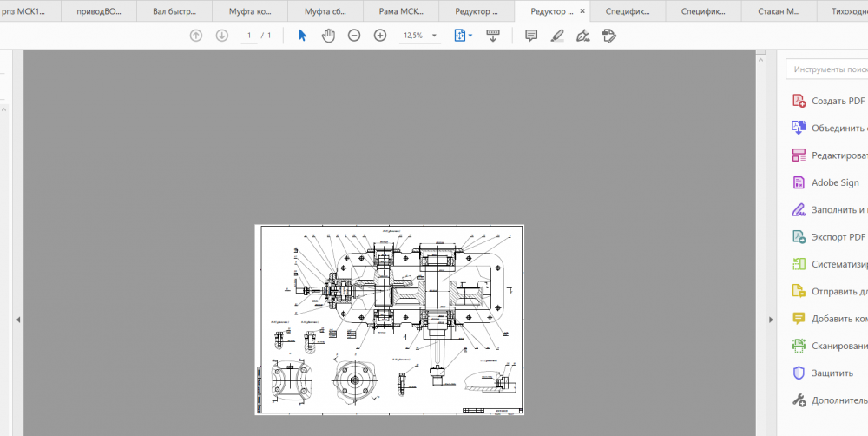Click the Систематизировать tool icon
Viewport: 868px width, 436px height.
pos(799,264)
